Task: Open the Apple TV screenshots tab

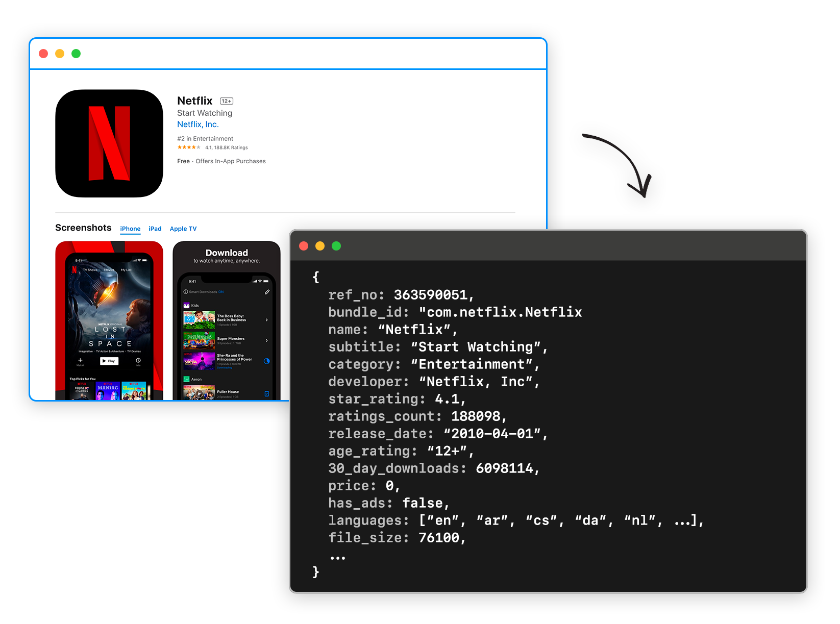Action: coord(183,229)
